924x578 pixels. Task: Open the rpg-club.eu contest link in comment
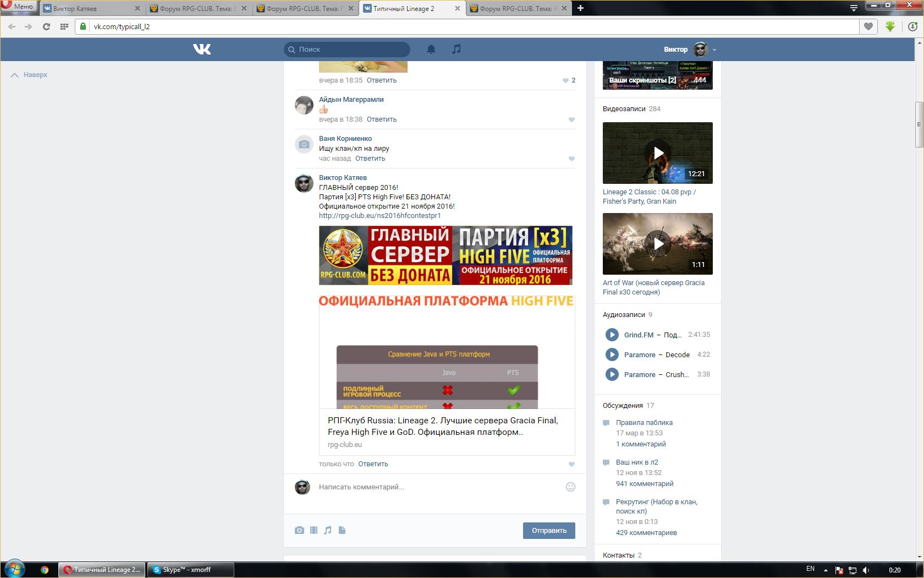380,216
